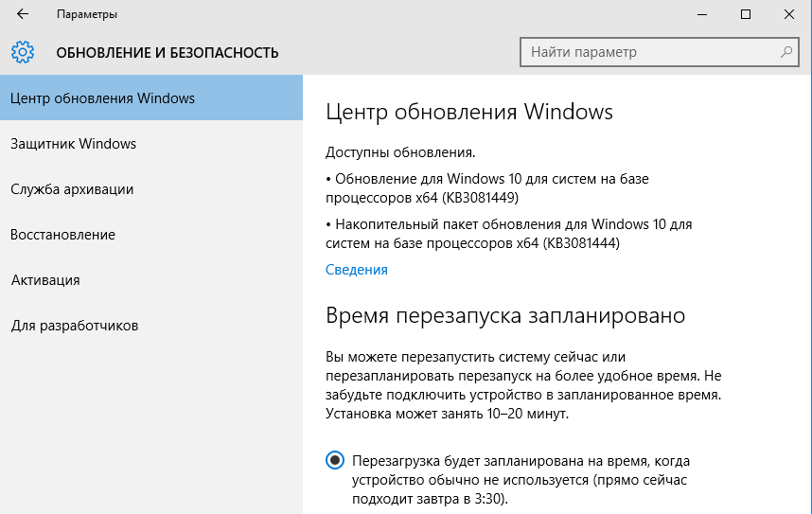The image size is (812, 514).
Task: Click the "Время перезапуска запланировано" heading
Action: pyautogui.click(x=505, y=315)
